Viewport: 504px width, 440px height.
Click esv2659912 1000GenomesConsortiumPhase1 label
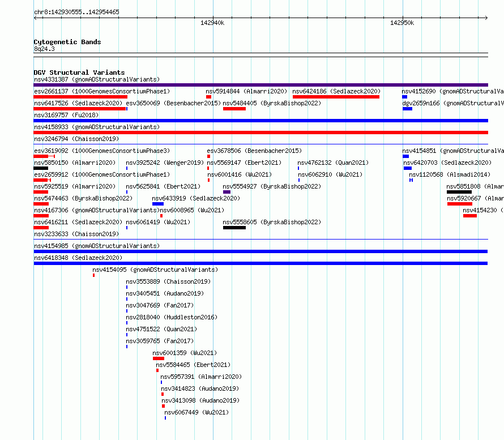coord(102,174)
